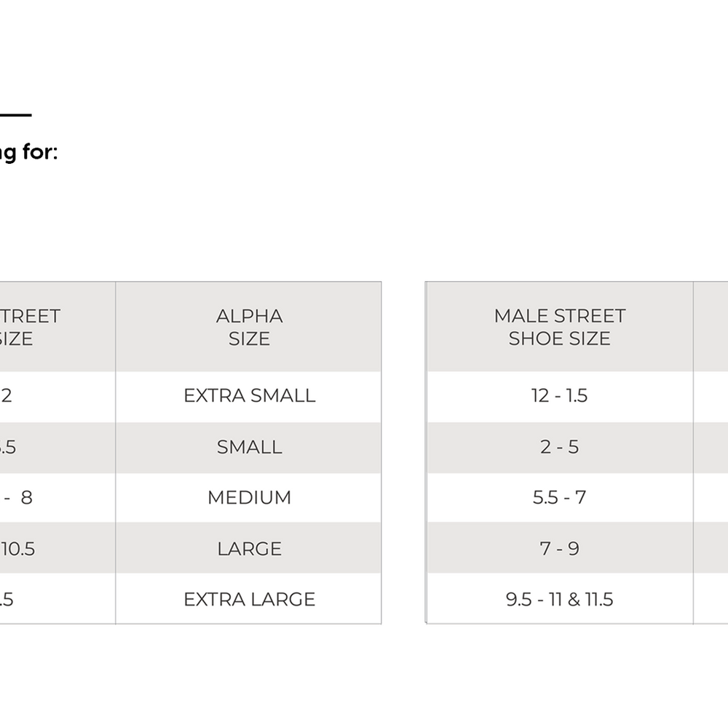Click the street size cell showing '- 8'
The height and width of the screenshot is (728, 728).
(x=58, y=497)
